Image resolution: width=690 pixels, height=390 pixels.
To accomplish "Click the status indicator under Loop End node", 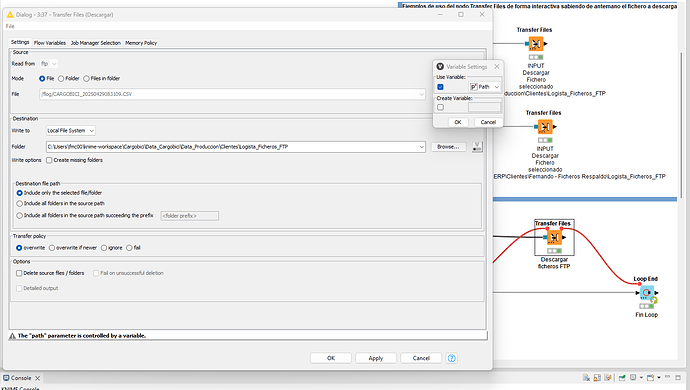I will tap(646, 306).
